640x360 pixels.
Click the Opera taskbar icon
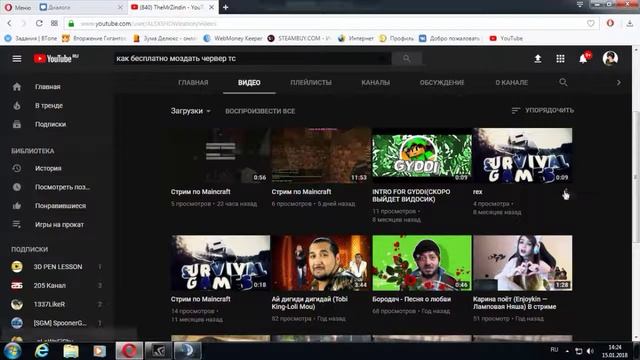coord(129,351)
